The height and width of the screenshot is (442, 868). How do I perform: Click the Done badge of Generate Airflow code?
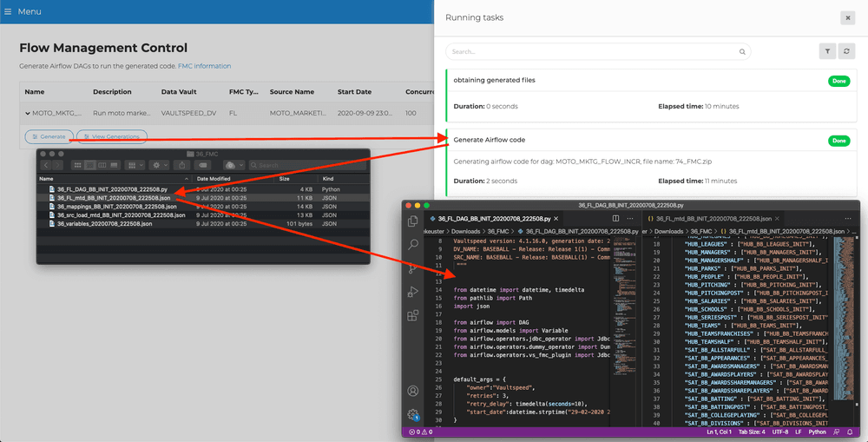pyautogui.click(x=838, y=141)
